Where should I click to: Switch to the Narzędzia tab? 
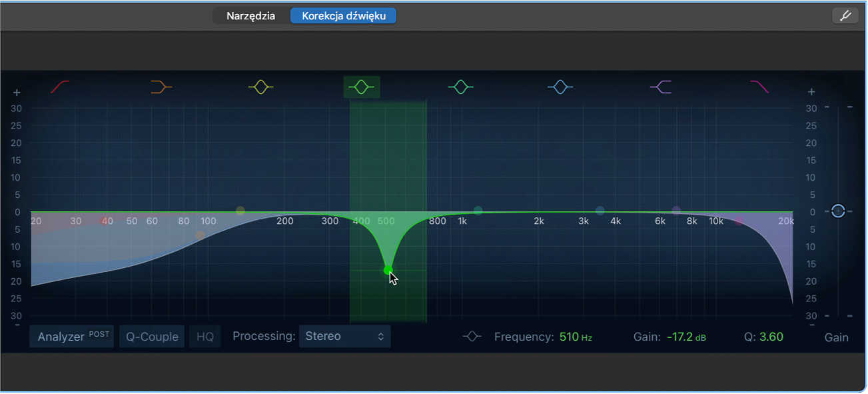[251, 15]
